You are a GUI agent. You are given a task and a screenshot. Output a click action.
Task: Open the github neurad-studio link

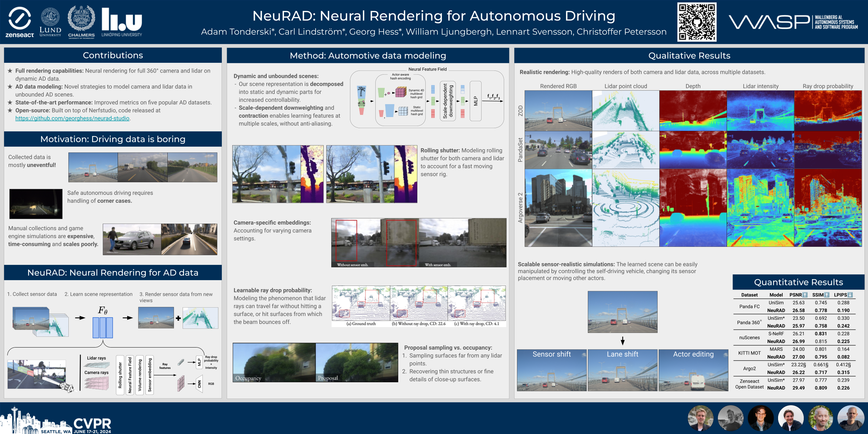(72, 118)
